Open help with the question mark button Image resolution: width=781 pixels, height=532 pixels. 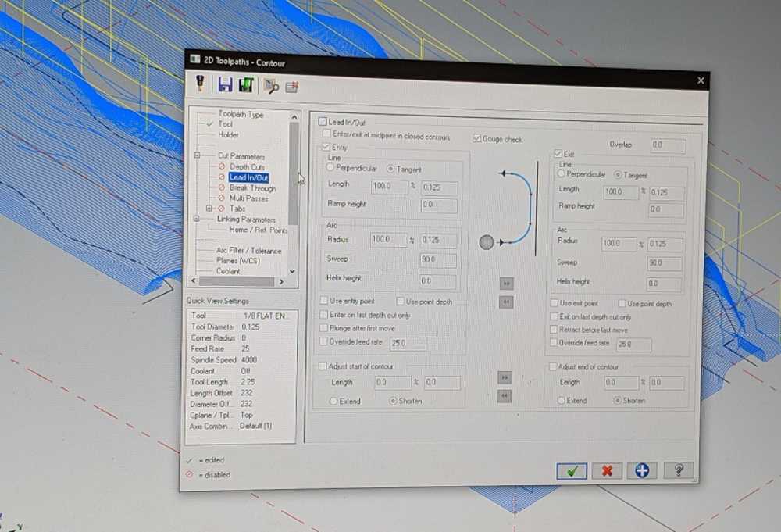678,470
